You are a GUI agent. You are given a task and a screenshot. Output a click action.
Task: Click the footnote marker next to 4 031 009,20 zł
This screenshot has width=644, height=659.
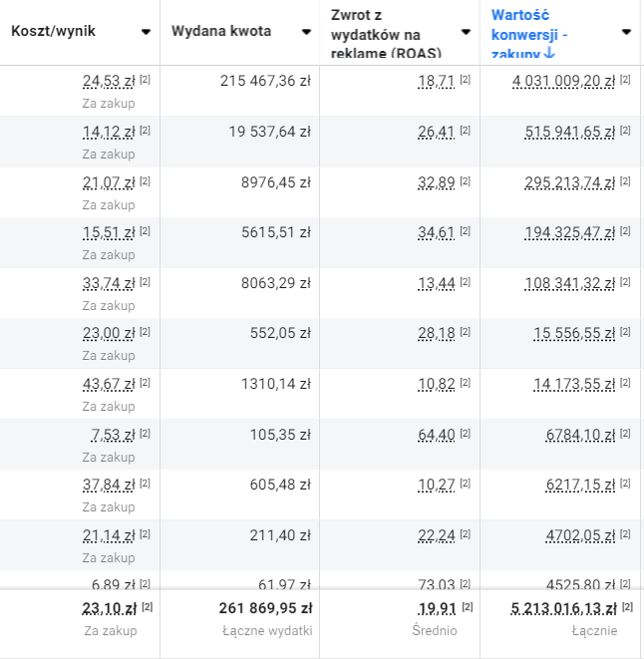(625, 80)
